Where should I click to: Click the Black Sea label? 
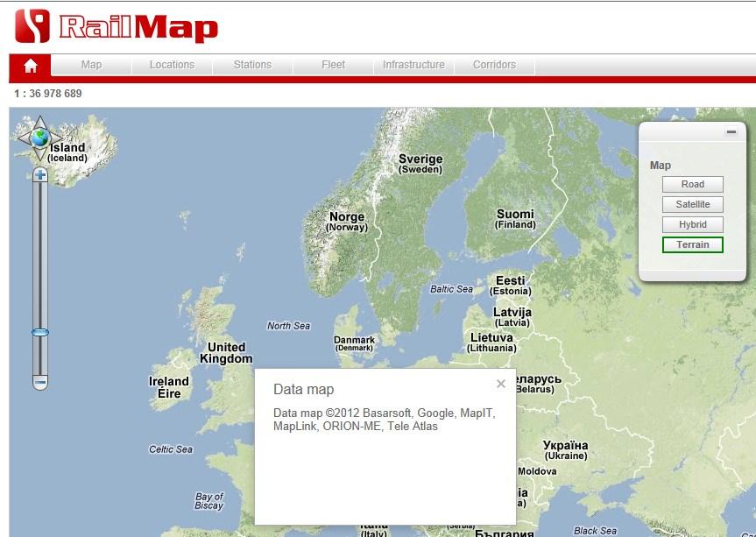pos(595,531)
